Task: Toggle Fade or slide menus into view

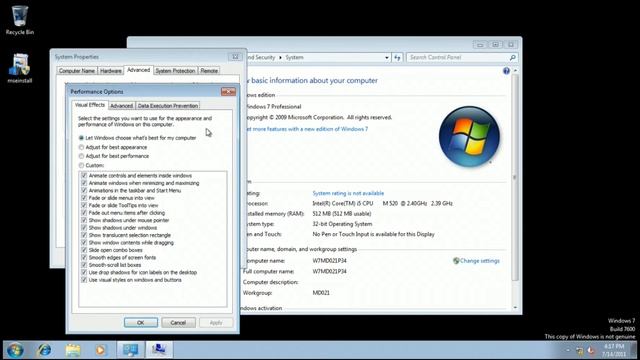Action: (84, 198)
